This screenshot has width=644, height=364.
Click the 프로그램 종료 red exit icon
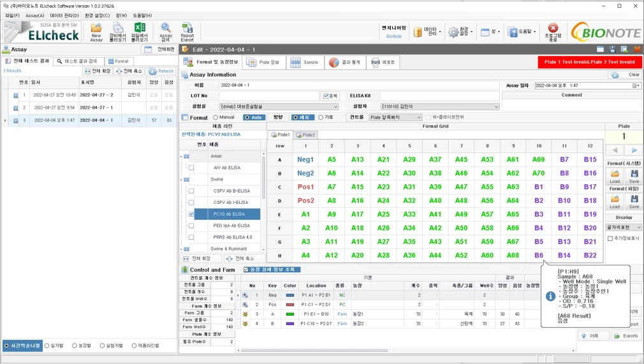pos(553,32)
